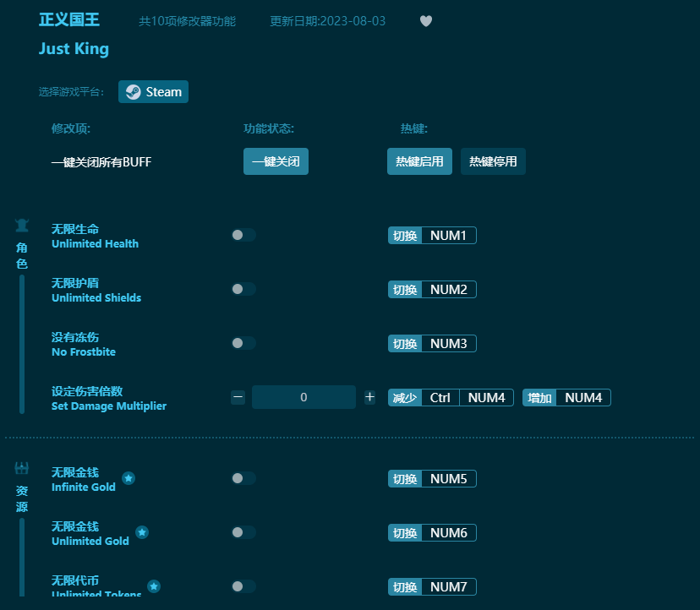The image size is (700, 610).
Task: Click the 增加 NUM4 button for Damage Multiplier
Action: (x=566, y=397)
